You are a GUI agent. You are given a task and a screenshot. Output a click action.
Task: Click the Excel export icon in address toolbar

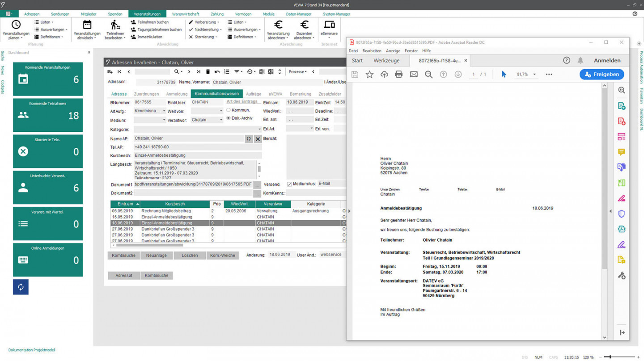point(271,71)
